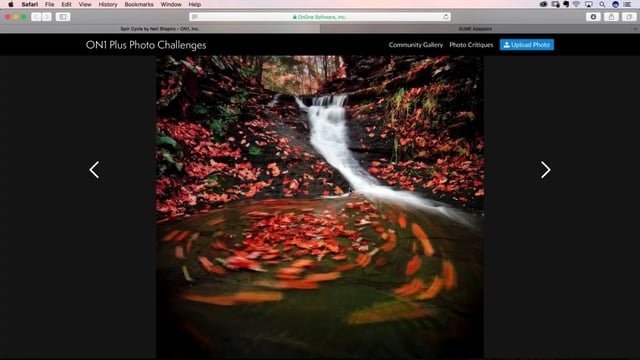Open the Share button in Safari toolbar
Viewport: 640px width, 360px height.
(x=611, y=17)
